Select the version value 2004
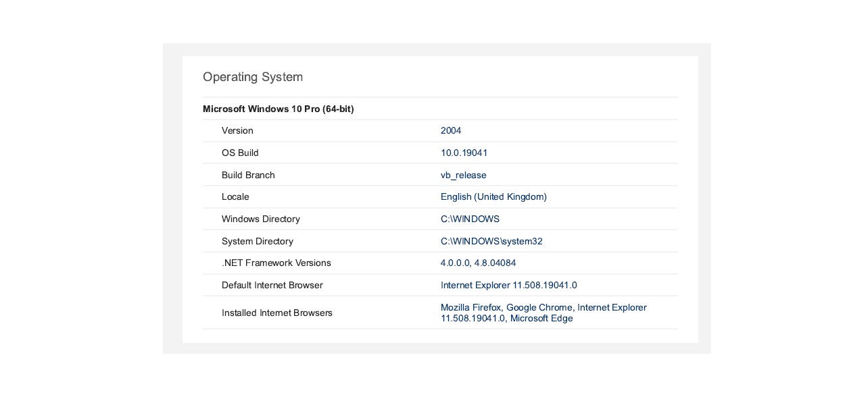 (451, 130)
